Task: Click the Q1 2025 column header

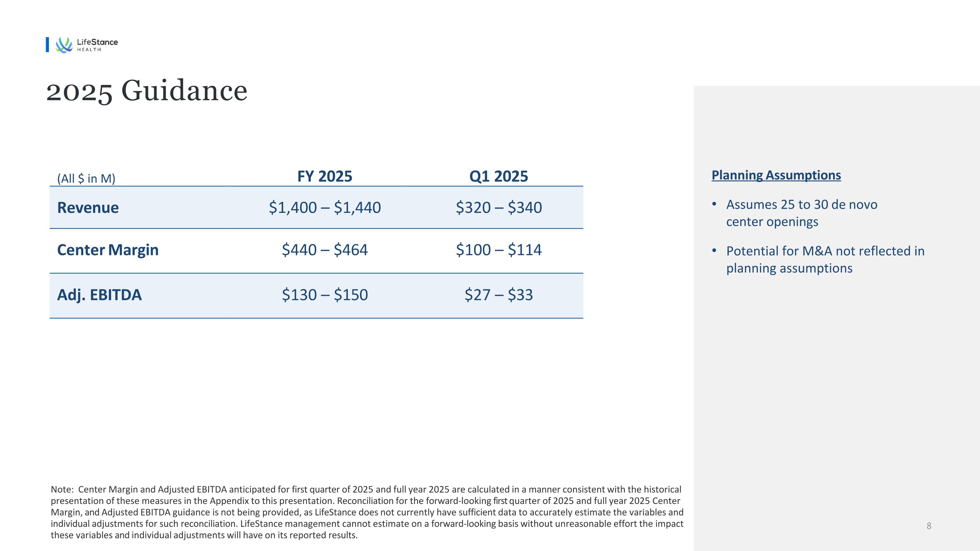Action: pyautogui.click(x=498, y=176)
